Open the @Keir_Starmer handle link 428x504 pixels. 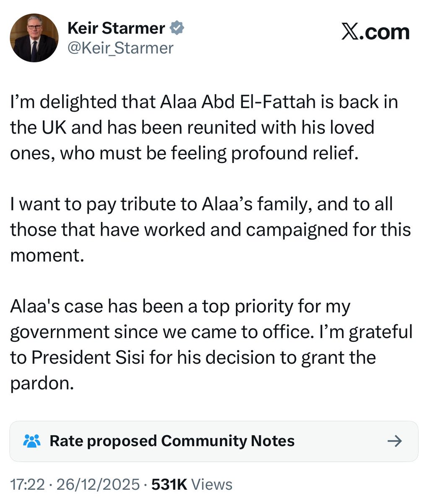[120, 48]
